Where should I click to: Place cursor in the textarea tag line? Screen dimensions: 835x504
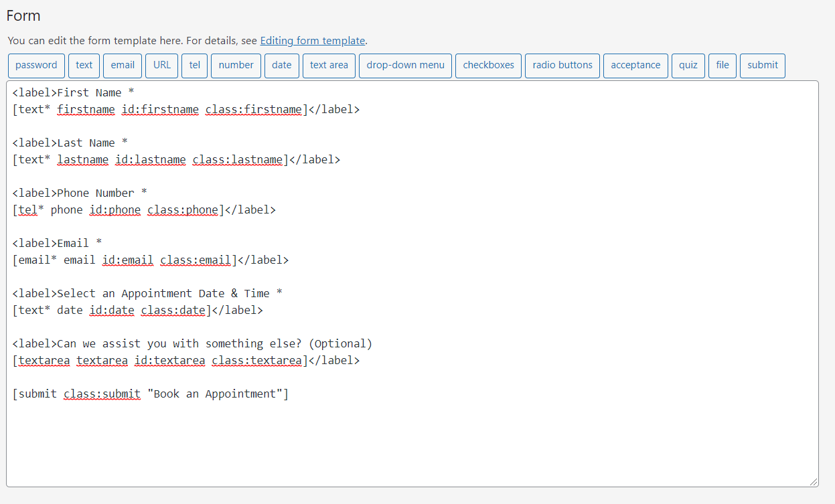[186, 360]
